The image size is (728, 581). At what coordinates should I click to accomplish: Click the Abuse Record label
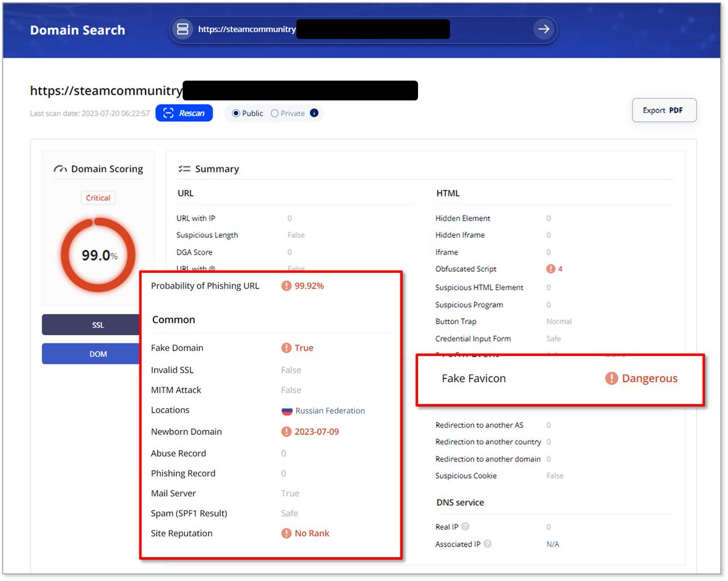(178, 454)
